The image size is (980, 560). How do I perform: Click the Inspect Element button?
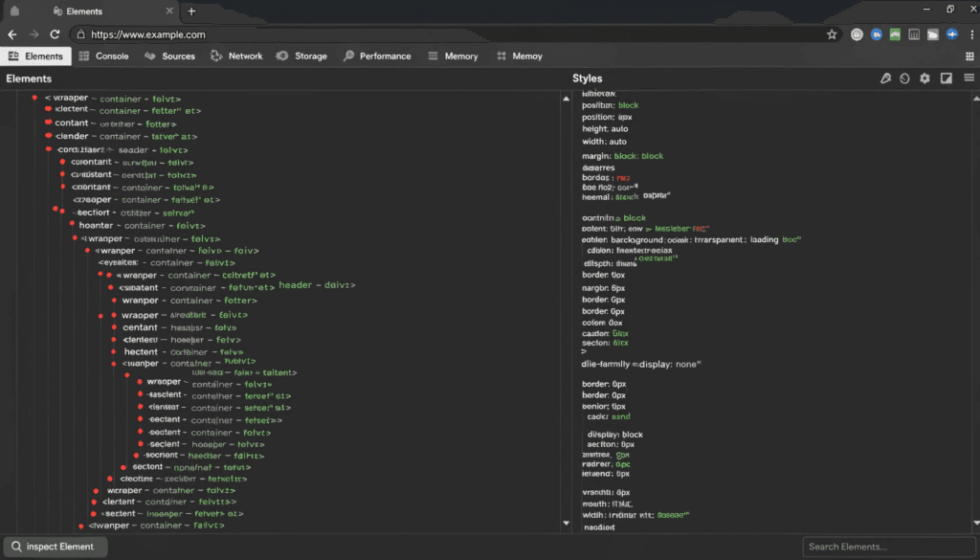(54, 547)
